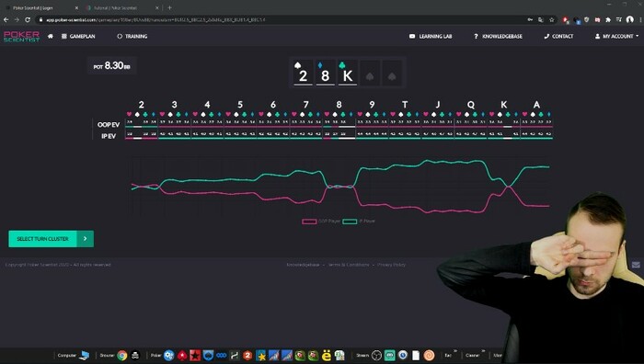Screen dimensions: 644x364
Task: Open the PokerStars icon in taskbar
Action: coord(182,356)
